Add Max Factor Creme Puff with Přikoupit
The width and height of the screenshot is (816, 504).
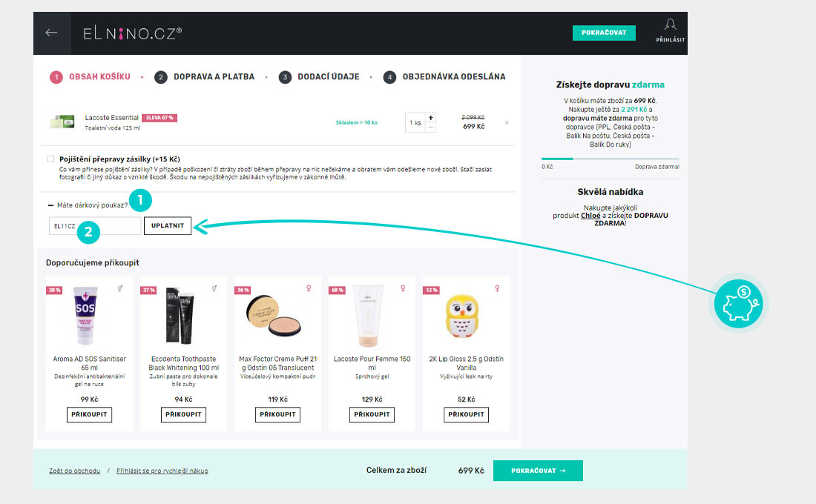click(x=277, y=414)
